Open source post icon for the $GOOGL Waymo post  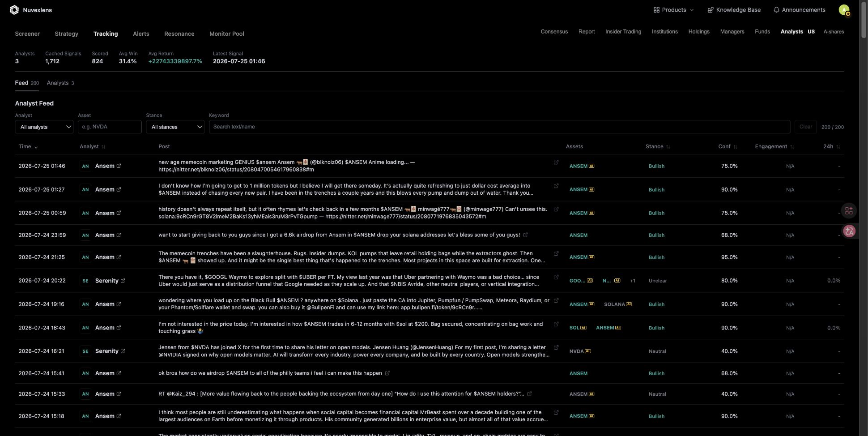click(x=556, y=277)
